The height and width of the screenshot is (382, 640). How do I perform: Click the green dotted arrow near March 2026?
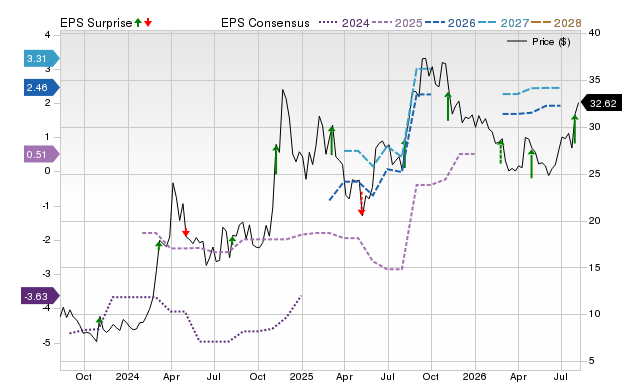point(501,151)
